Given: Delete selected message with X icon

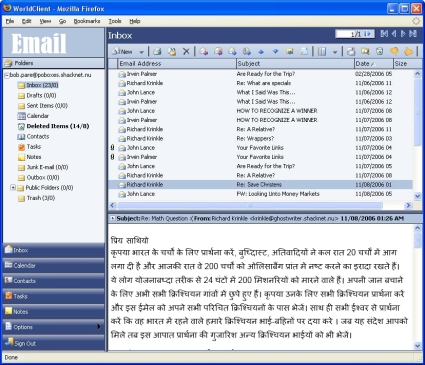Looking at the screenshot, I should point(186,51).
